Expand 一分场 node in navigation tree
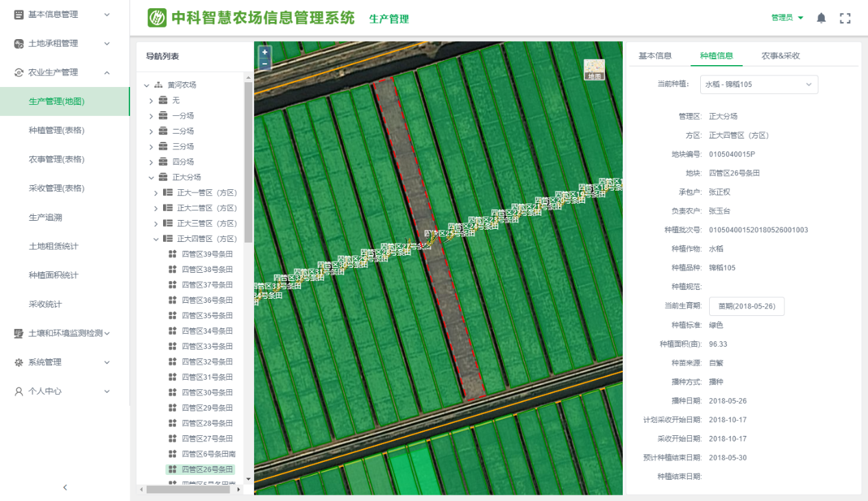868x501 pixels. 151,116
